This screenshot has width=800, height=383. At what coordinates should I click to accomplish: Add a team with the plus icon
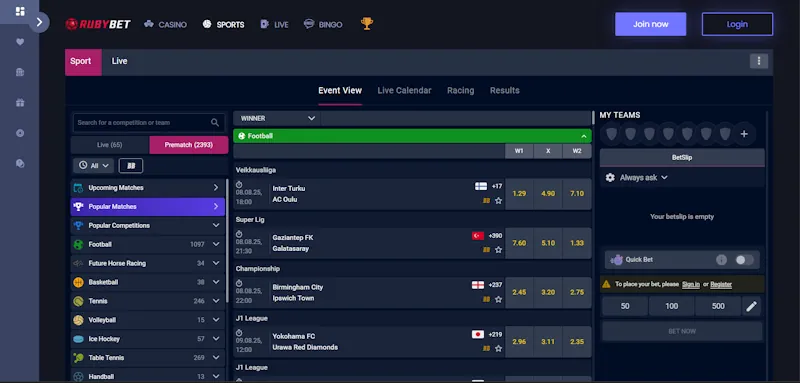(x=744, y=134)
